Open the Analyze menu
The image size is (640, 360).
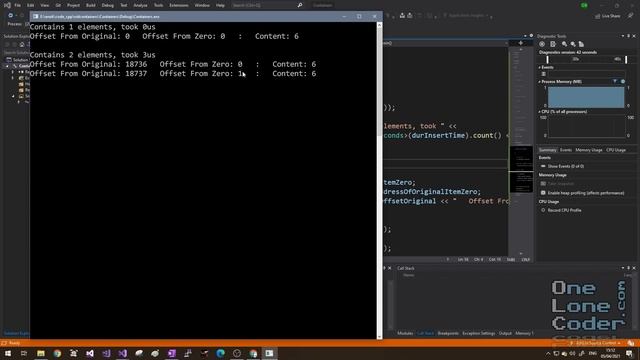click(x=140, y=5)
